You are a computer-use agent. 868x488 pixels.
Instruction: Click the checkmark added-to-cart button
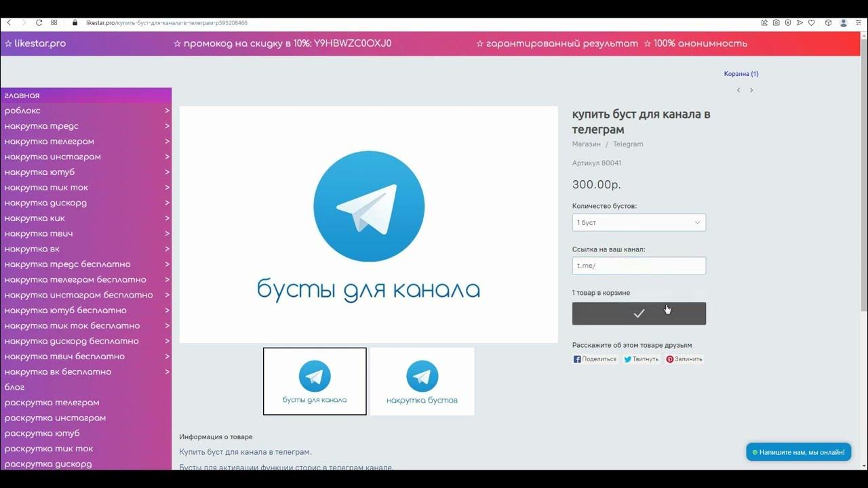pos(639,314)
